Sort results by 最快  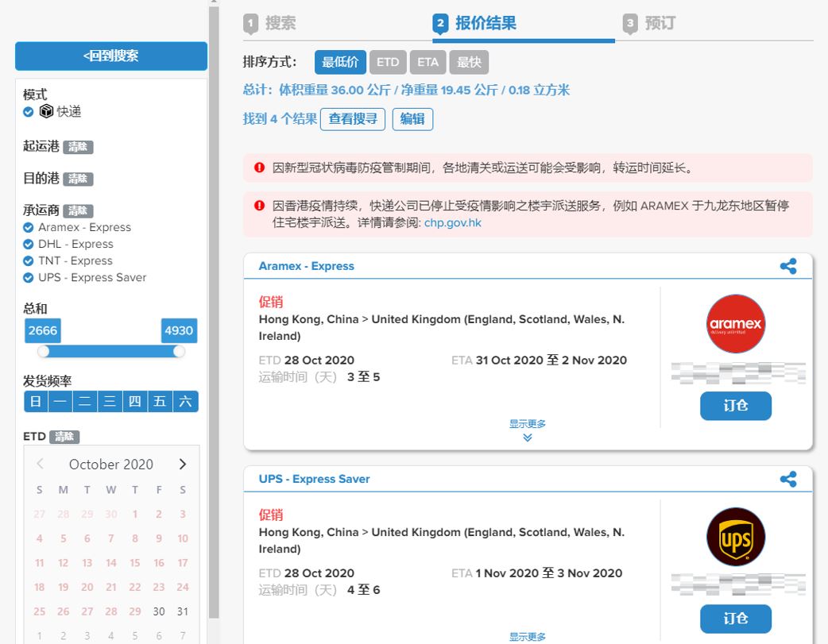pyautogui.click(x=469, y=62)
